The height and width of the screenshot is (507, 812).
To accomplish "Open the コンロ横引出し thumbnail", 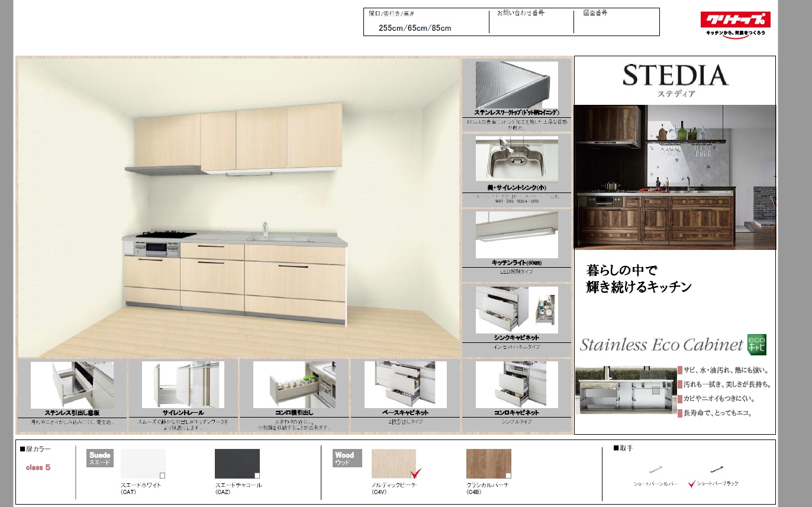I will coord(294,384).
